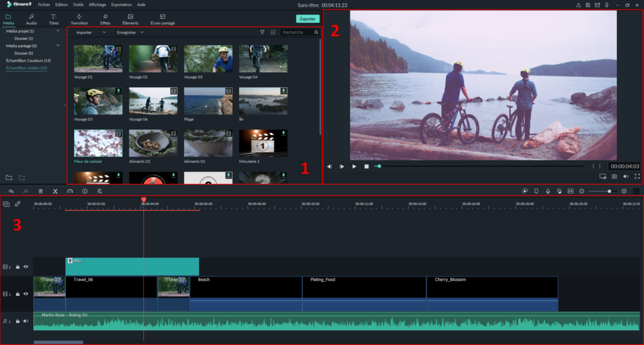Open the Aide menu
Screen dimensions: 644x345
[141, 5]
